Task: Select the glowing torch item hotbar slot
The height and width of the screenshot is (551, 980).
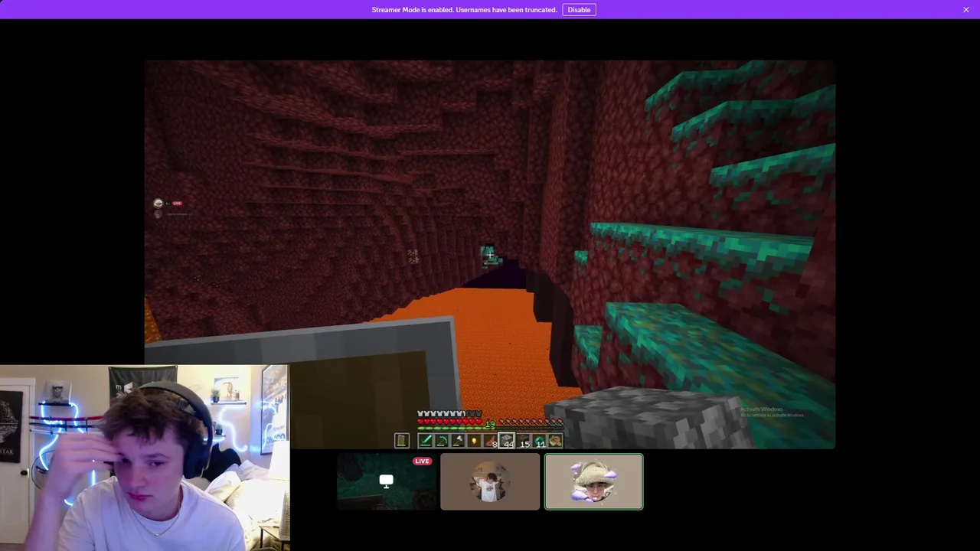Action: click(474, 440)
